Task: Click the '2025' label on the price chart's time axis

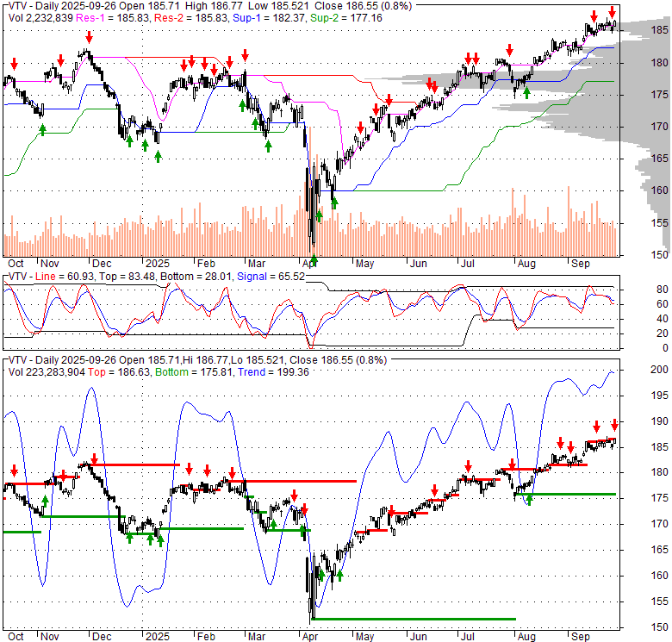Action: [158, 264]
